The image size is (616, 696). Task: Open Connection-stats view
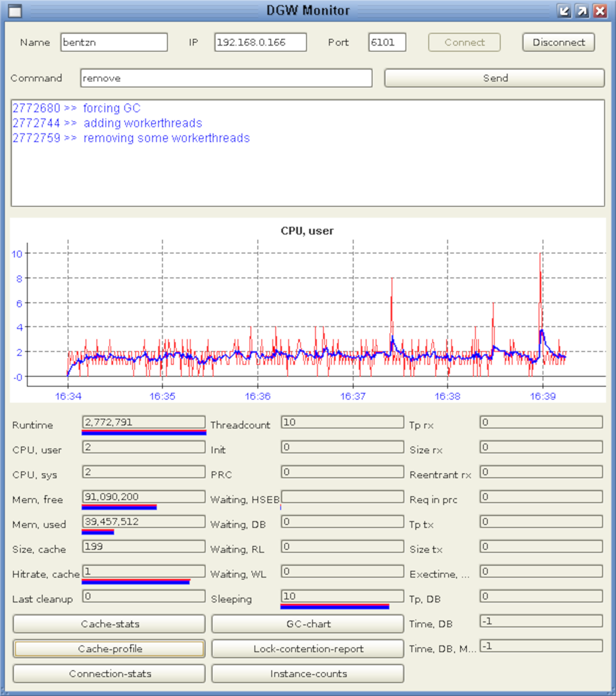pyautogui.click(x=109, y=674)
